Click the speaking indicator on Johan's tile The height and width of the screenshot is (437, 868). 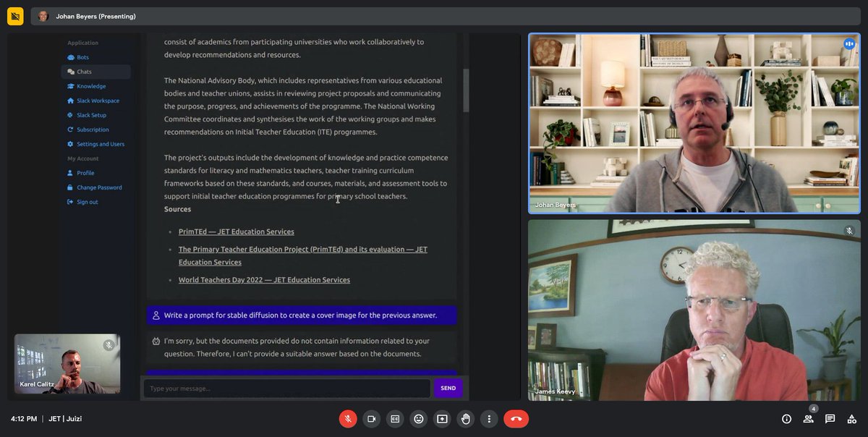coord(848,44)
